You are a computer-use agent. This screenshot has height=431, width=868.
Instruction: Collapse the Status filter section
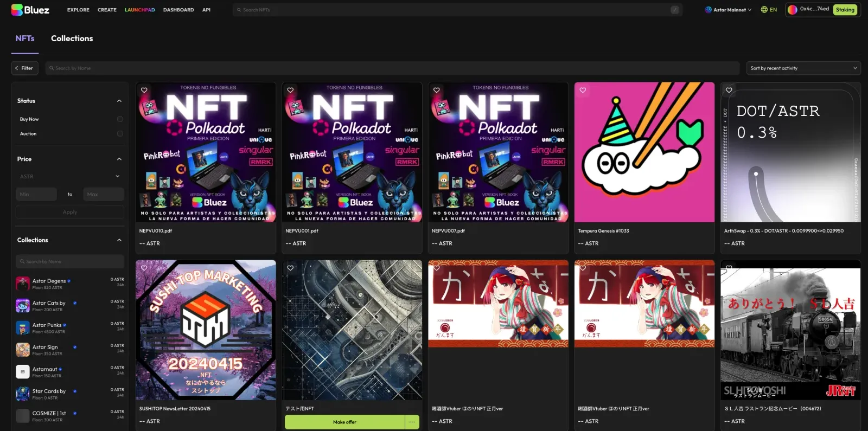[119, 101]
